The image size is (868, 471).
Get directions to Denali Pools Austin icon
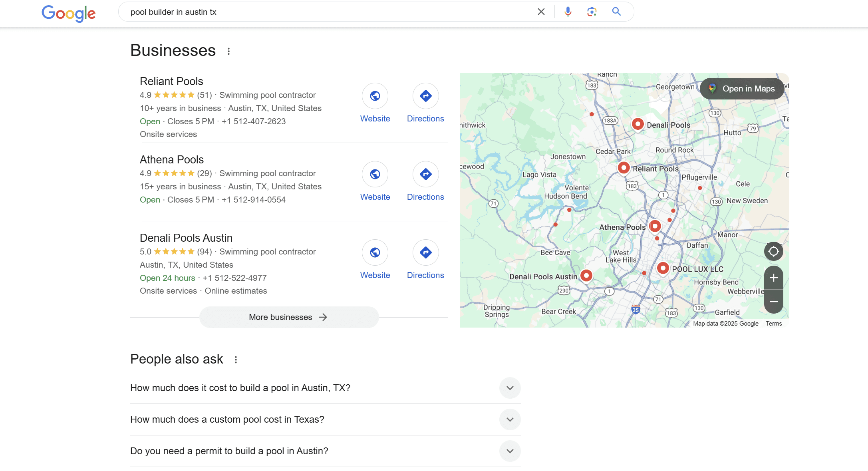click(x=426, y=252)
